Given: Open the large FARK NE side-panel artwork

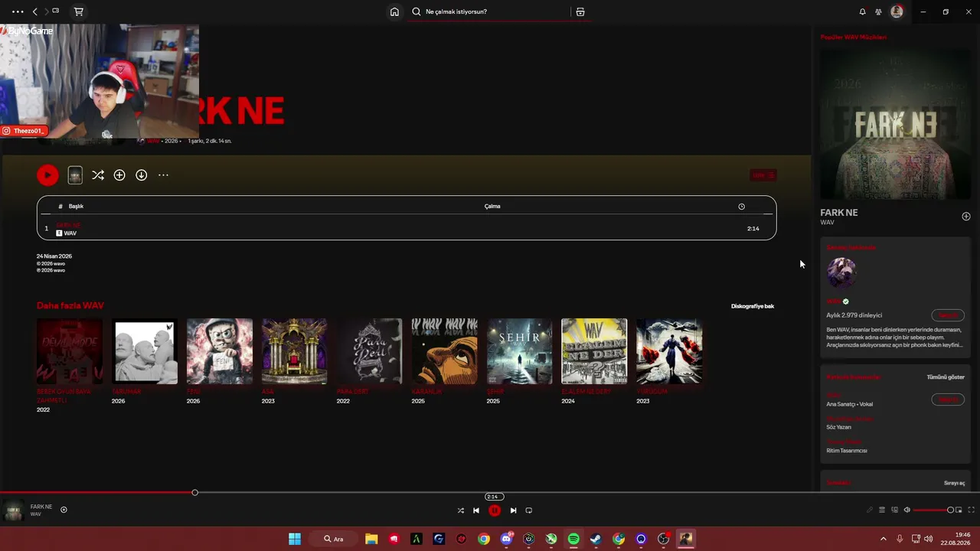Looking at the screenshot, I should tap(895, 125).
